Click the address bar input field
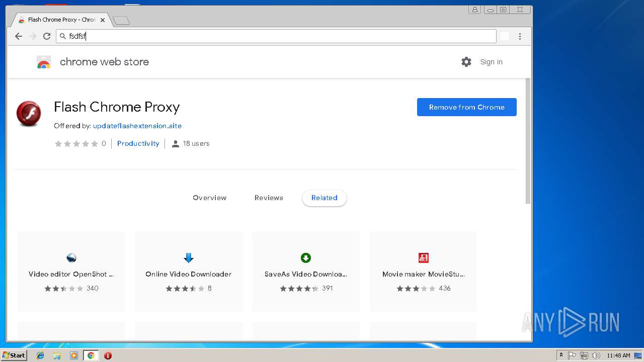 (276, 36)
